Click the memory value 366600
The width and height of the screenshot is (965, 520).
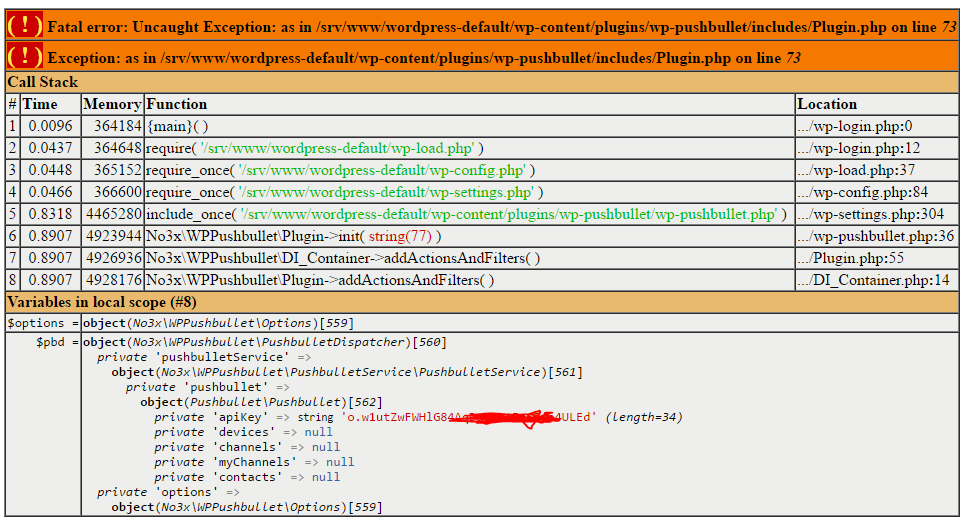pos(118,193)
